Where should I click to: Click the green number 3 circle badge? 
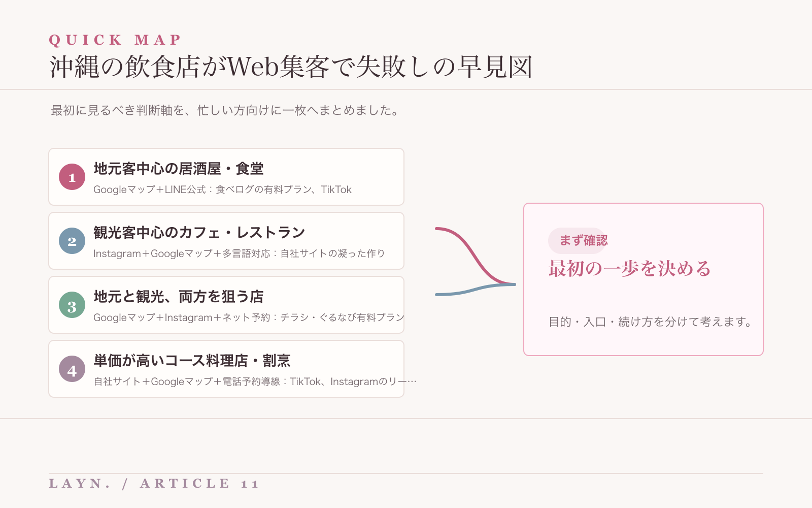[72, 305]
